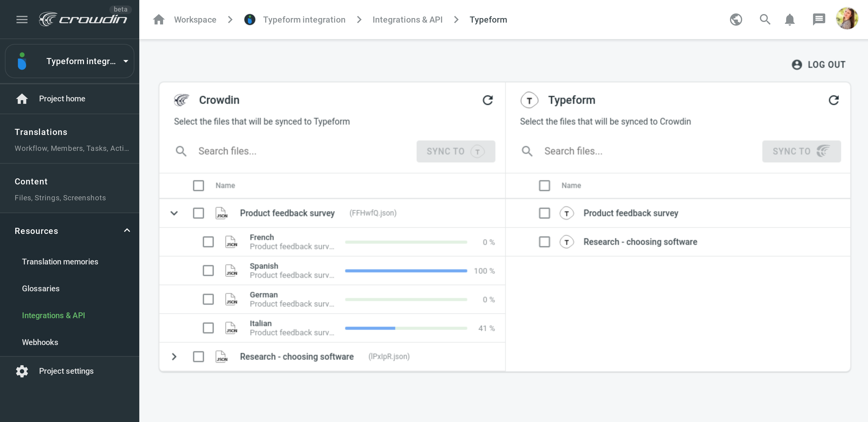
Task: Click the SYNC TO Typeform button
Action: [x=456, y=151]
